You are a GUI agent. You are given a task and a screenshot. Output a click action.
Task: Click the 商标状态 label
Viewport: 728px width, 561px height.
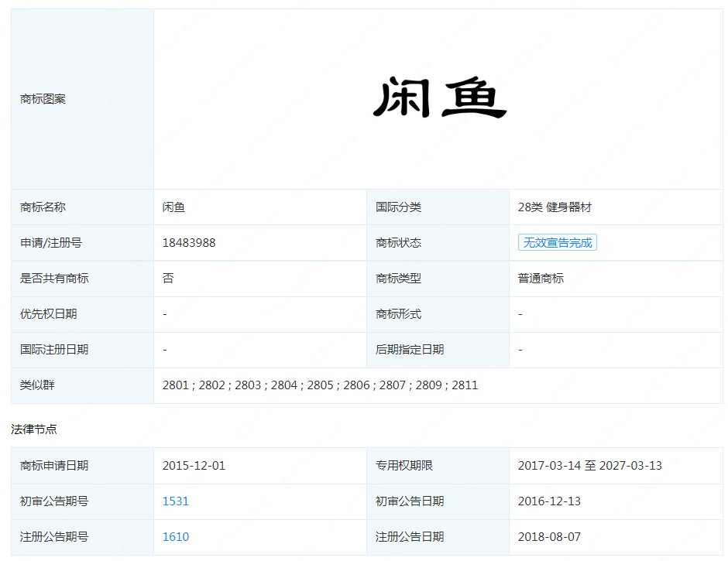click(398, 243)
